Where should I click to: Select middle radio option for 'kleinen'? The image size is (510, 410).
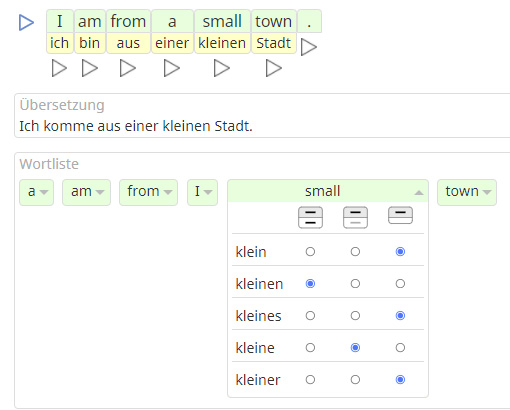[x=355, y=284]
